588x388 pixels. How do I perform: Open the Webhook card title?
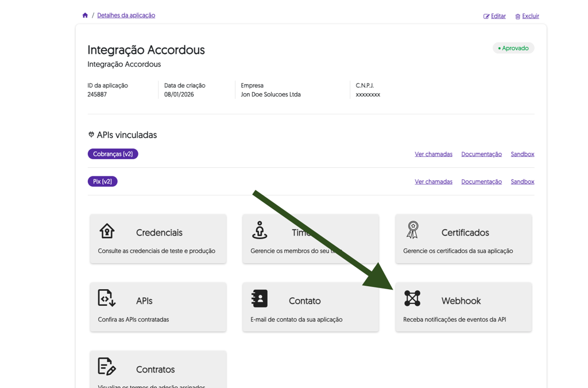click(461, 301)
